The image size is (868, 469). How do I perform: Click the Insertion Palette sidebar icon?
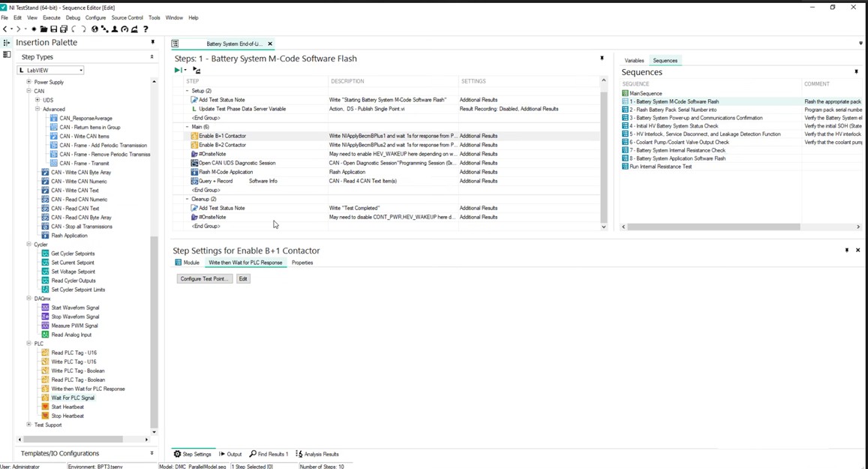(x=7, y=43)
